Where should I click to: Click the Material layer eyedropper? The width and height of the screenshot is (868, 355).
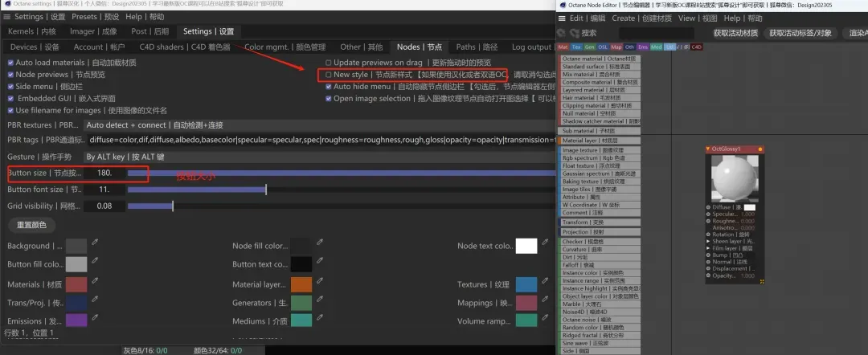(x=320, y=281)
